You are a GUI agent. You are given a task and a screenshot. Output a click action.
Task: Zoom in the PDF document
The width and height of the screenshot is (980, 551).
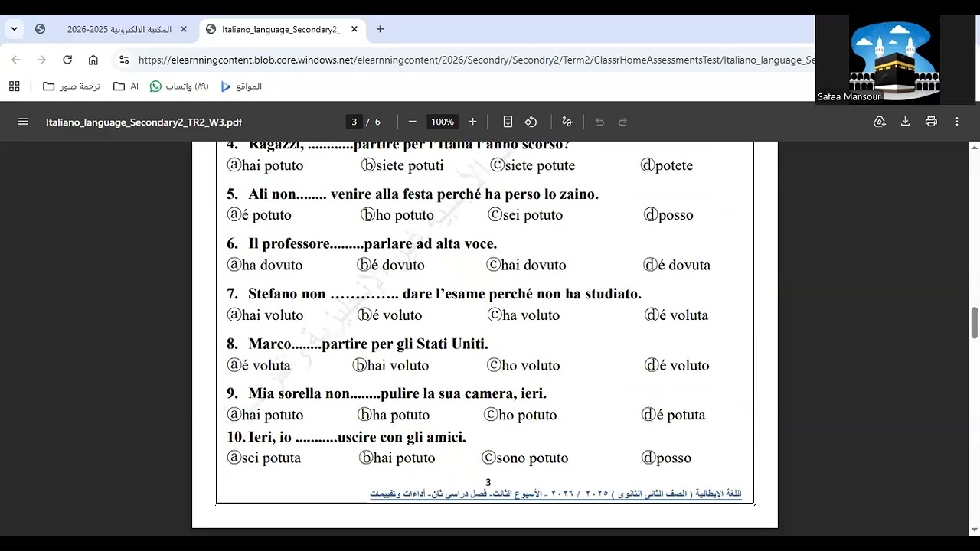472,122
